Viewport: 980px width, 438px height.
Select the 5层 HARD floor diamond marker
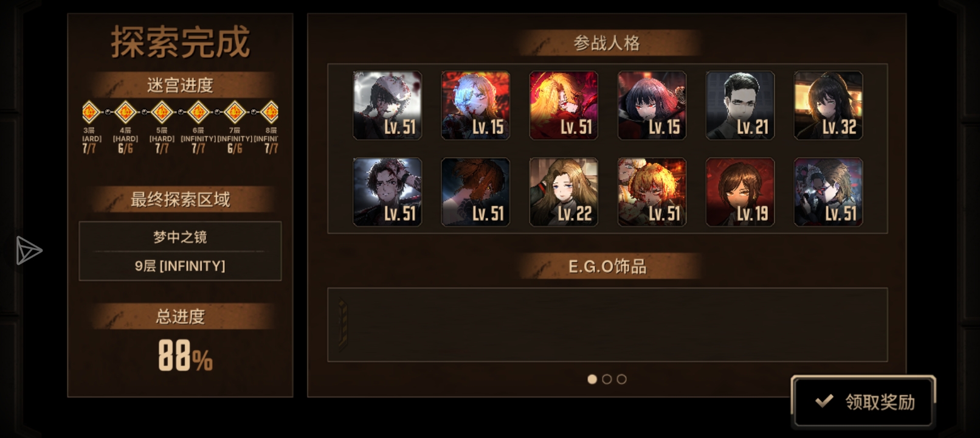point(162,112)
